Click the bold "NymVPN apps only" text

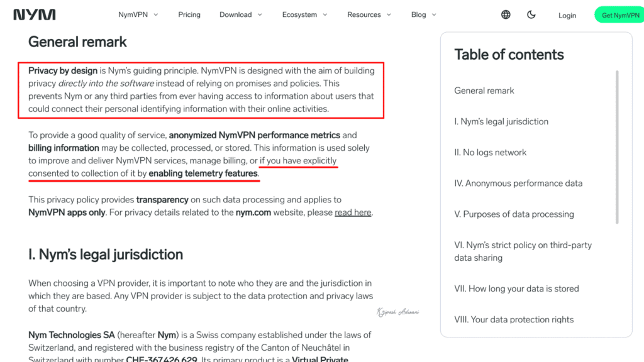point(67,212)
